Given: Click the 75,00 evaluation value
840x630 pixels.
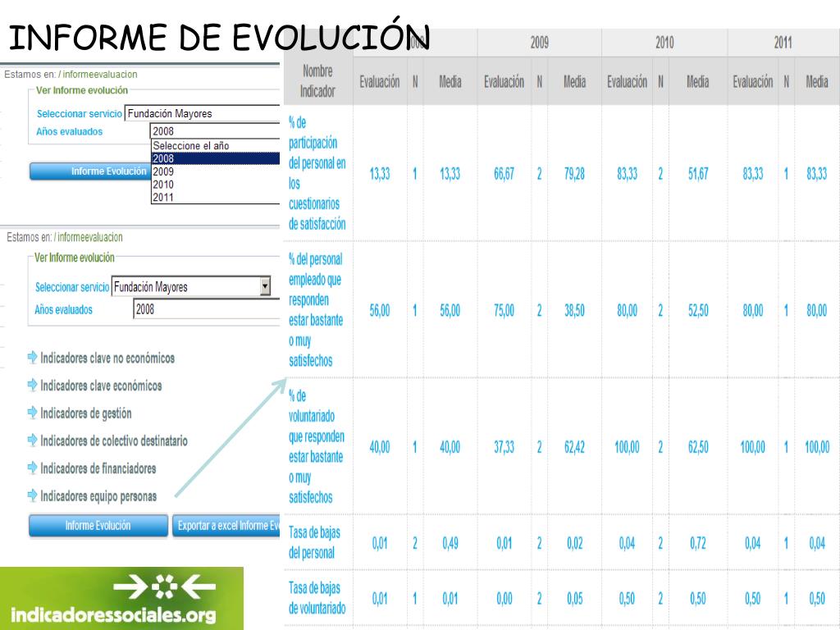Looking at the screenshot, I should point(504,310).
